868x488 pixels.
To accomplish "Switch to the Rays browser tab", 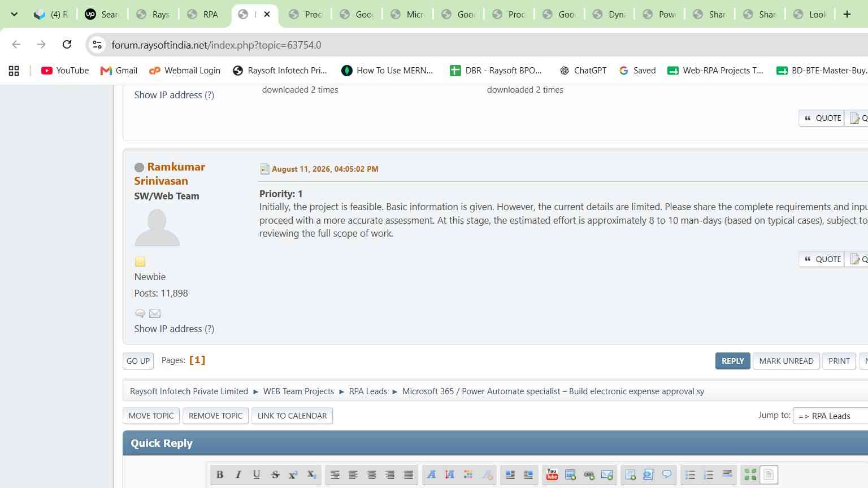I will [x=154, y=14].
